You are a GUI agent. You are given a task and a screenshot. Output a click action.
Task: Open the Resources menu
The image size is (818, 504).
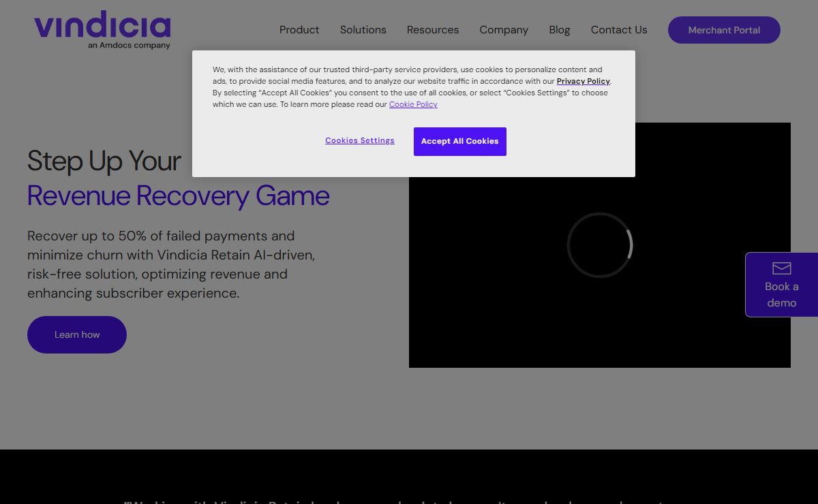(x=433, y=30)
